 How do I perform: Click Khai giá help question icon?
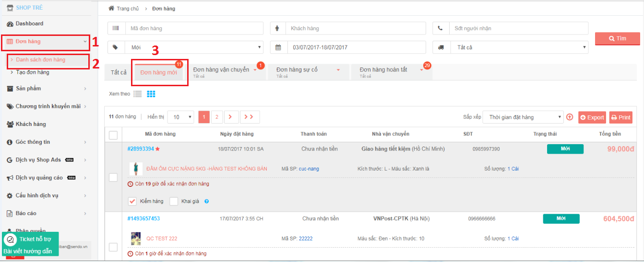(207, 202)
